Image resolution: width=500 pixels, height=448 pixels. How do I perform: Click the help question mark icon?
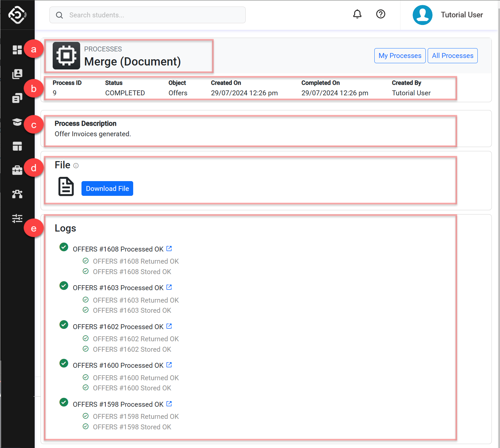pos(381,14)
